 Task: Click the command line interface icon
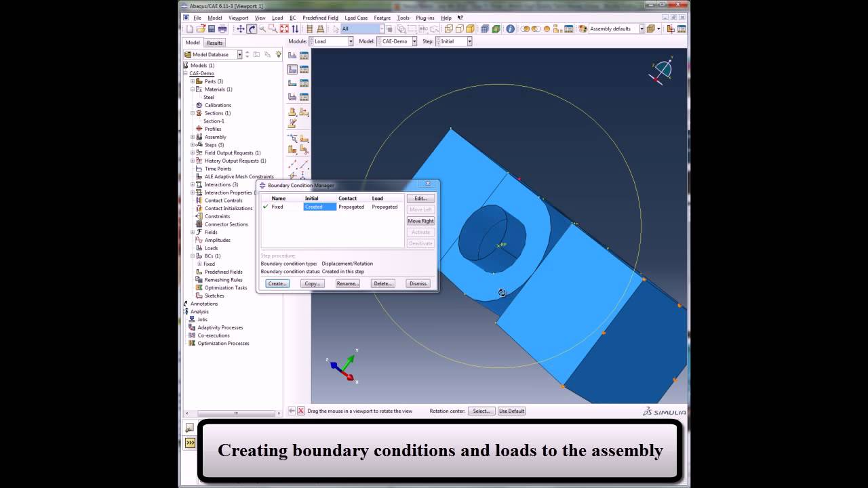click(x=190, y=443)
